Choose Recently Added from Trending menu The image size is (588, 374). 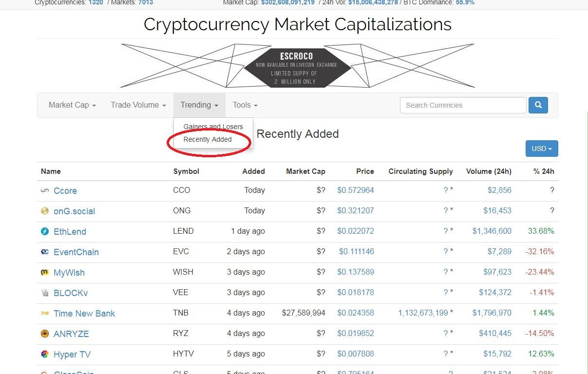[x=208, y=139]
